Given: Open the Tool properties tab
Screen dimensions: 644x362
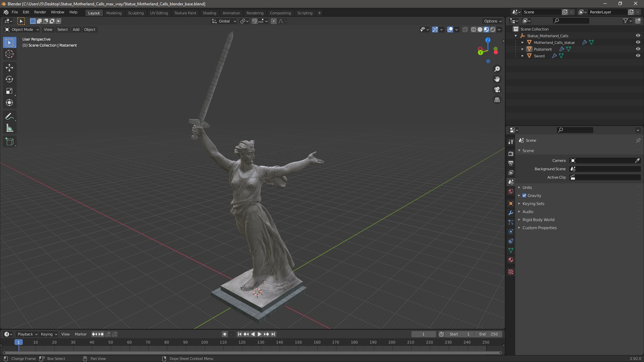Looking at the screenshot, I should point(511,142).
